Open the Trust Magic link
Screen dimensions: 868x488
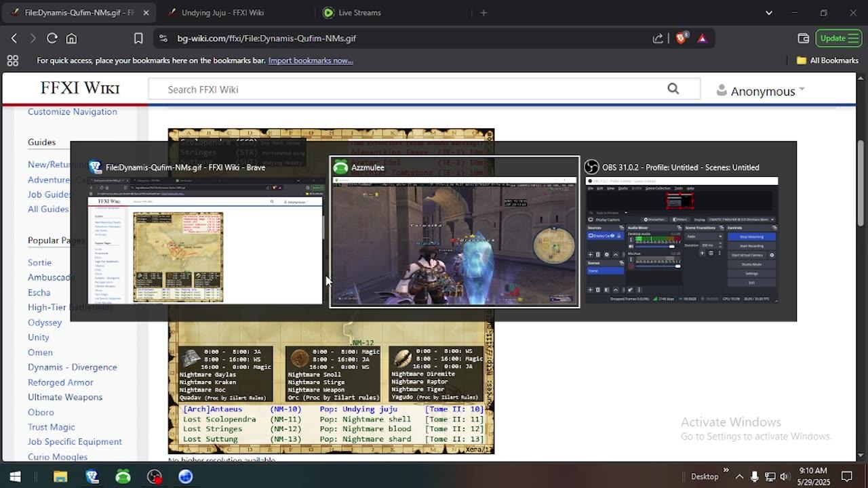pos(52,427)
